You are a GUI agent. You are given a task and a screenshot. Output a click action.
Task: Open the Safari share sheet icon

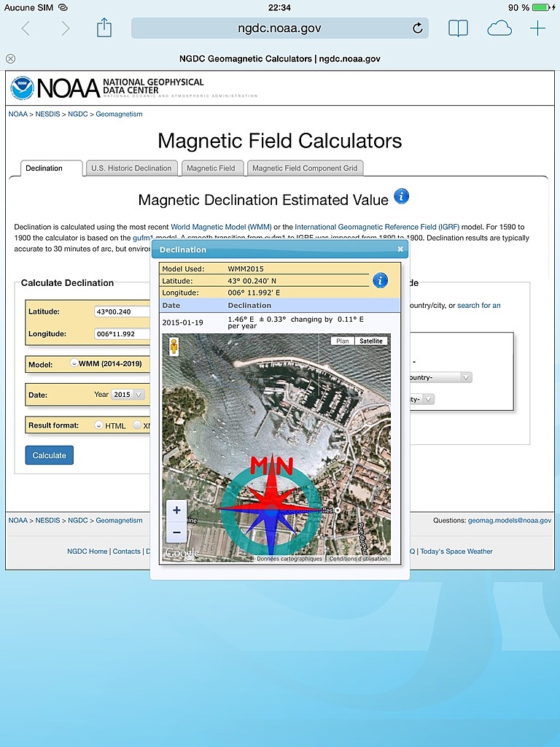click(x=104, y=28)
